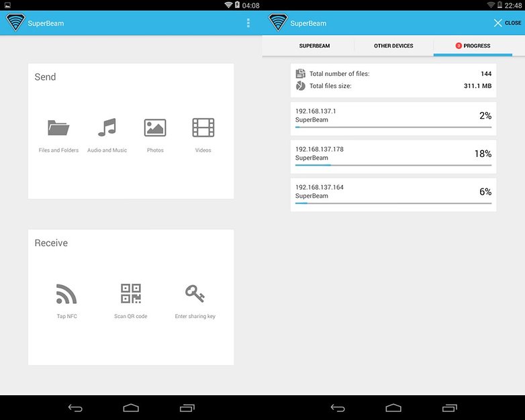Tap the picture notification icon in status bar
The height and width of the screenshot is (420, 525).
click(x=7, y=5)
